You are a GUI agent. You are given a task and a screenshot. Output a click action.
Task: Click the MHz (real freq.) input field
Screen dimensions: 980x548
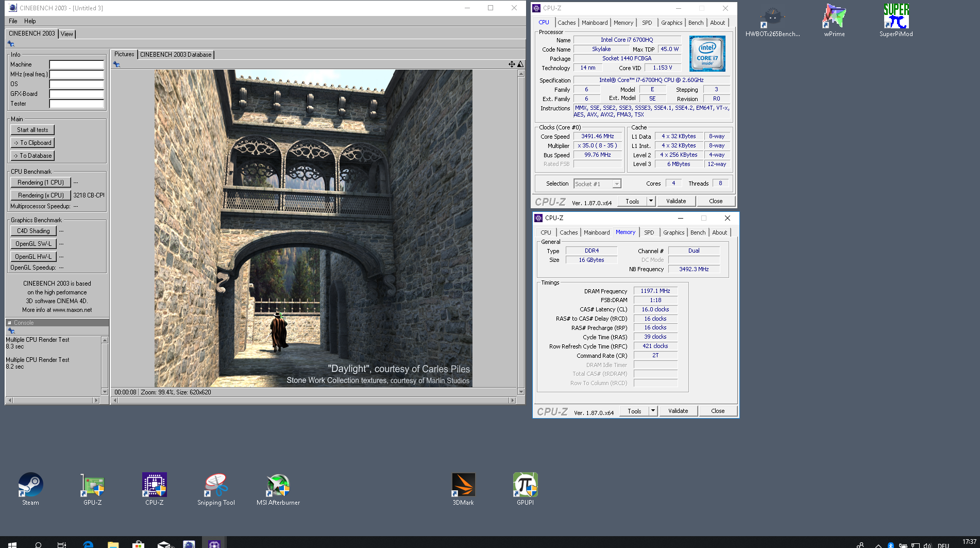pos(76,75)
